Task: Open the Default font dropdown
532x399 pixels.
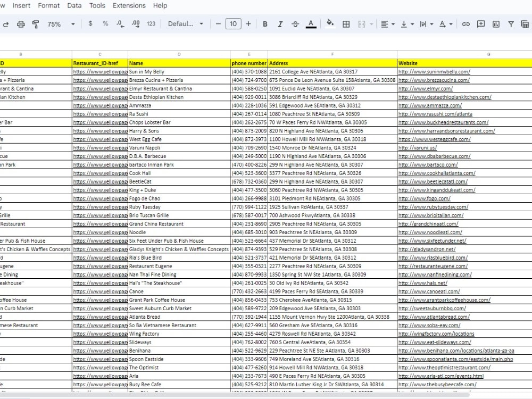Action: pos(185,24)
